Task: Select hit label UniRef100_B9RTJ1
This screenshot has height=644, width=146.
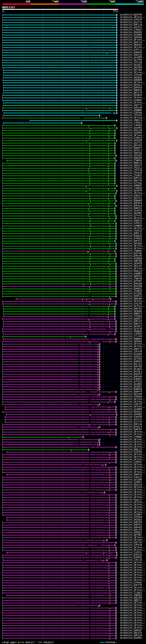Action: point(131,233)
